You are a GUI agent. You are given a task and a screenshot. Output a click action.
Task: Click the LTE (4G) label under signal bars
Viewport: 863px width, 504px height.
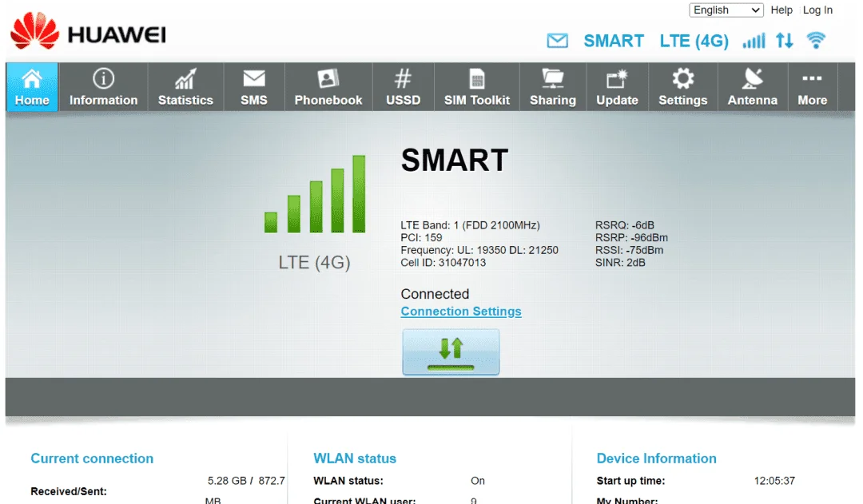[314, 263]
